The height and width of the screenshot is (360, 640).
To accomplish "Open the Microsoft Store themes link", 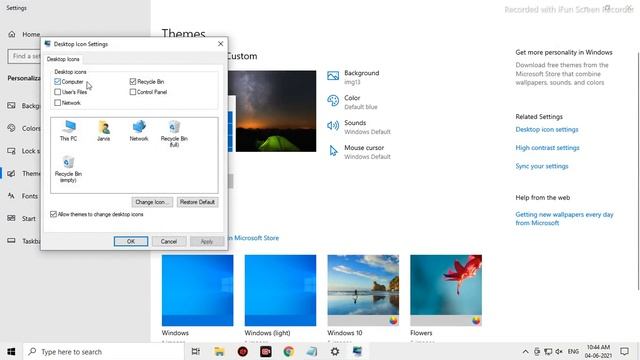I will coord(253,238).
